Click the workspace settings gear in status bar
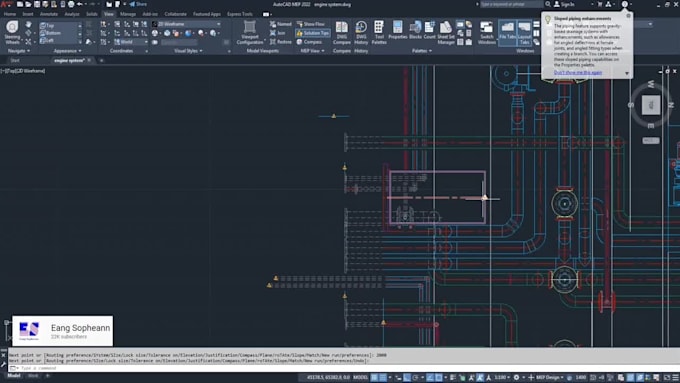 [x=516, y=377]
